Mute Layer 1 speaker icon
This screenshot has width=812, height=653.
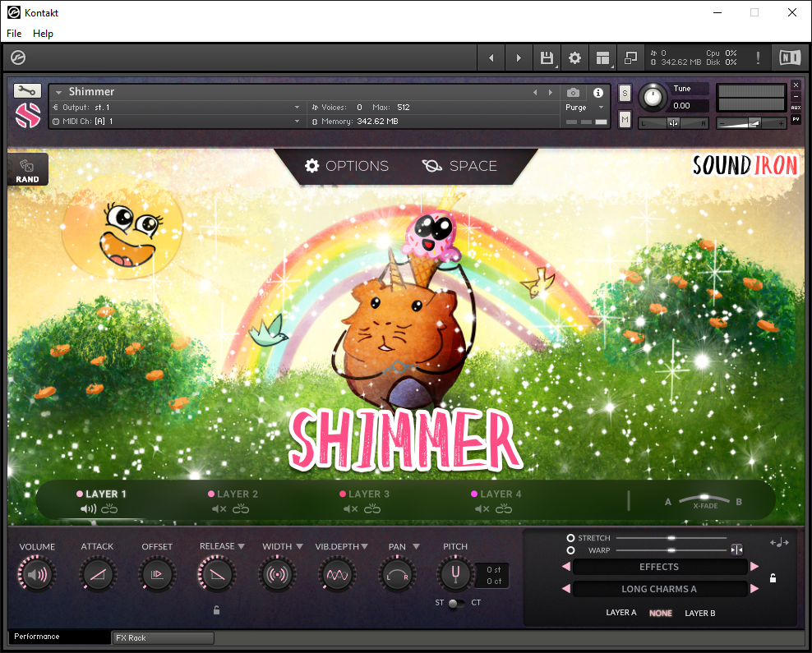(x=88, y=509)
